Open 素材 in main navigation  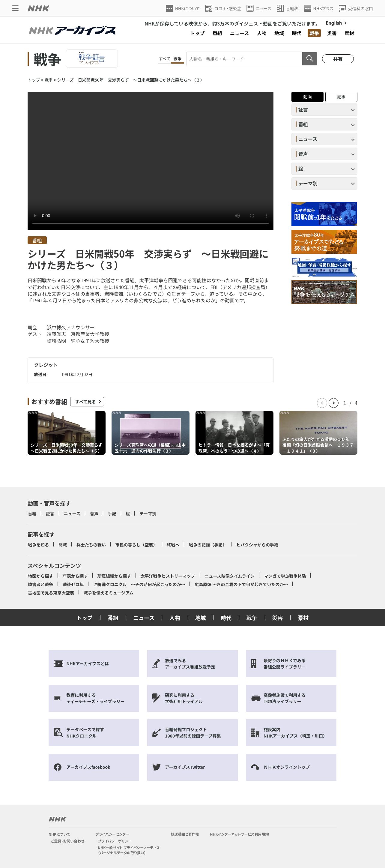tap(349, 33)
